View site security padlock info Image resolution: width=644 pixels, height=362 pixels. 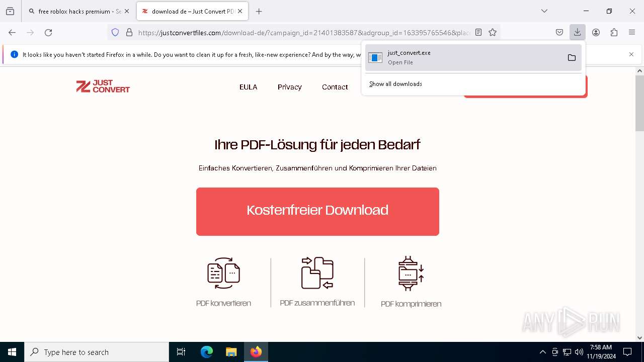point(129,33)
